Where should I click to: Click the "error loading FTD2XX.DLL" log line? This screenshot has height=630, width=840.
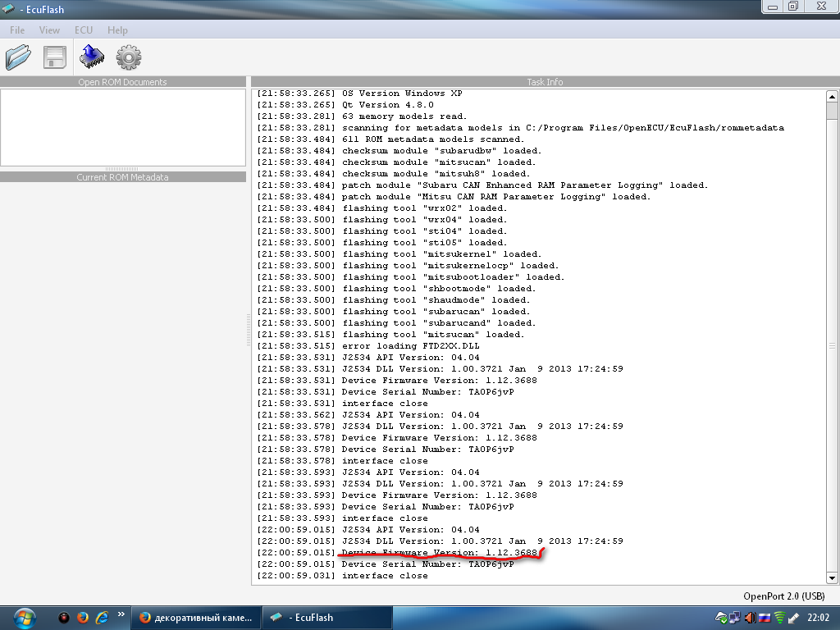tap(368, 346)
